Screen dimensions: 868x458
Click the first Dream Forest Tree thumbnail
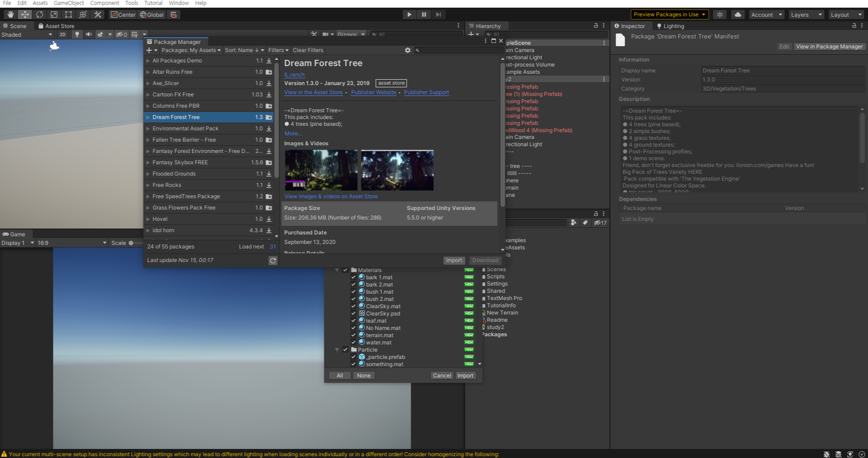coord(321,170)
